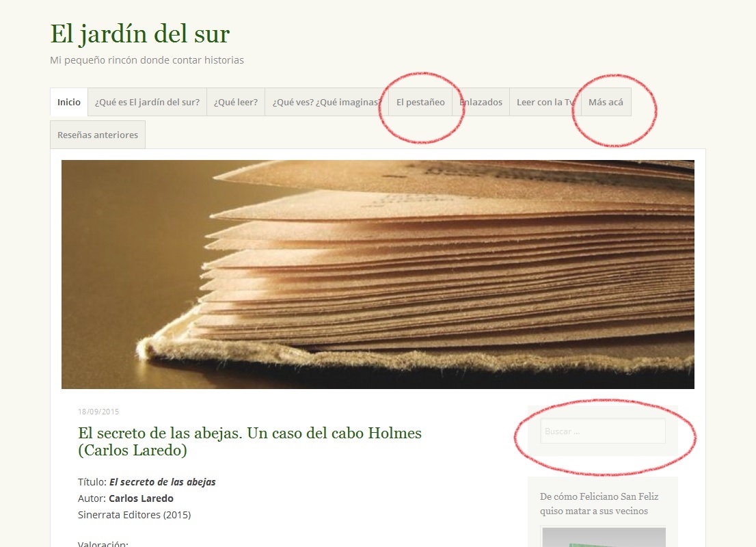Open the Inicio tab
The height and width of the screenshot is (547, 756).
[x=68, y=102]
